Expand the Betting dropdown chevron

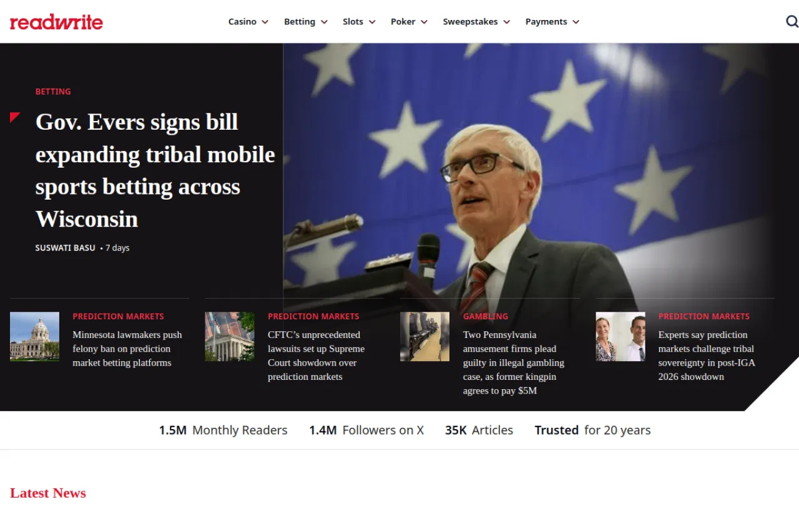[x=324, y=22]
